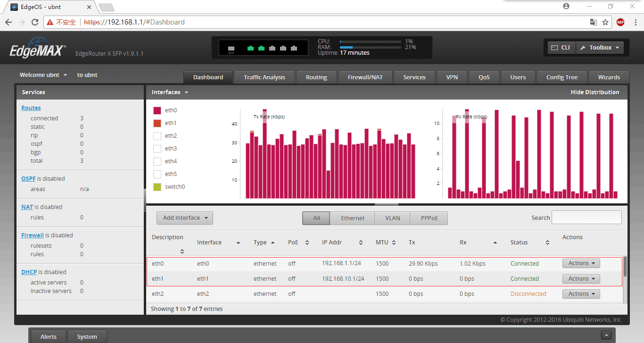The image size is (644, 343).
Task: Click the interface Search input field
Action: [586, 218]
